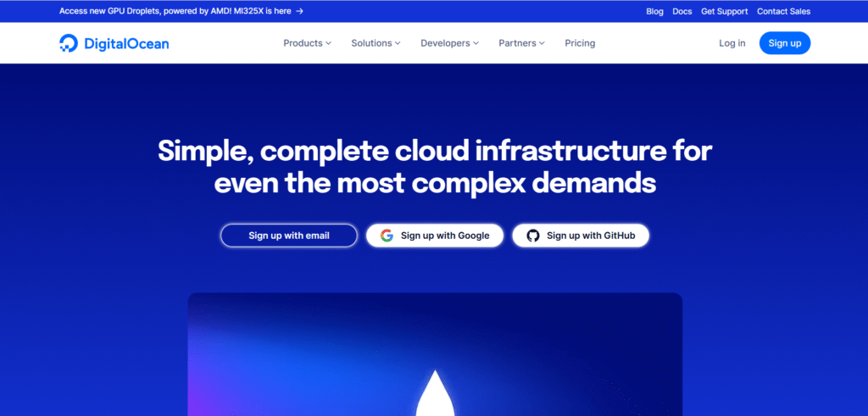Click the GitHub octocat icon
Image resolution: width=868 pixels, height=416 pixels.
[532, 236]
